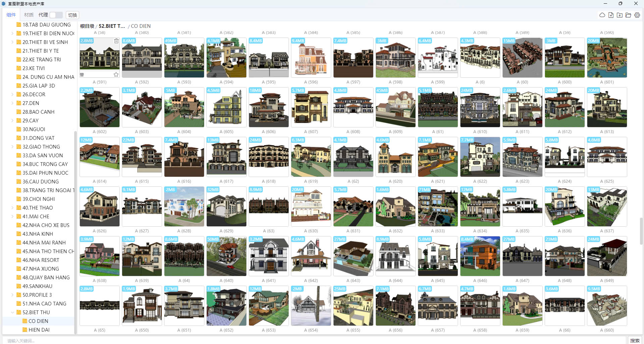Open the cloud library icon

(602, 15)
